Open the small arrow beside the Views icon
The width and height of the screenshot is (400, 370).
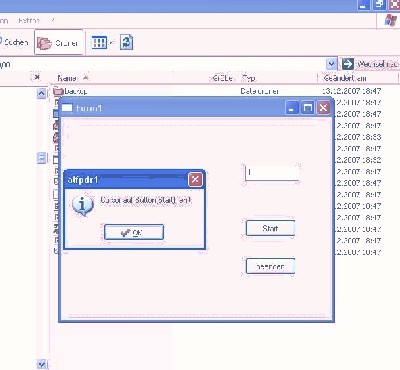click(112, 43)
